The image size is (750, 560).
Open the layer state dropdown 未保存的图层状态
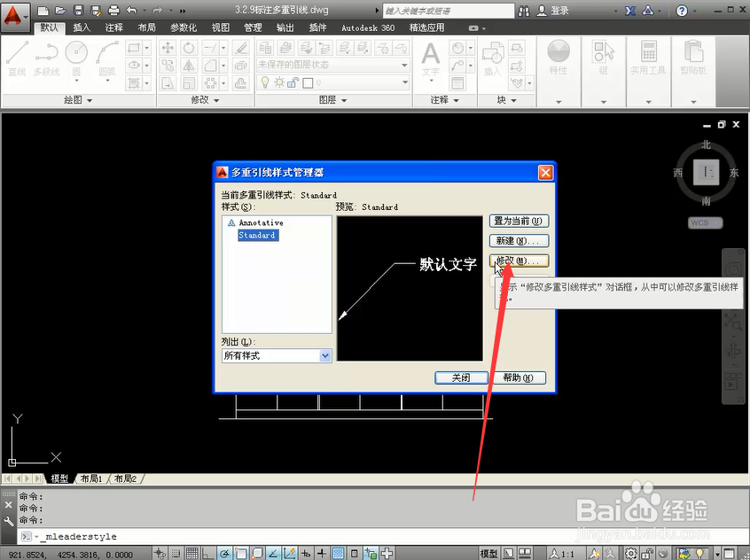[333, 65]
